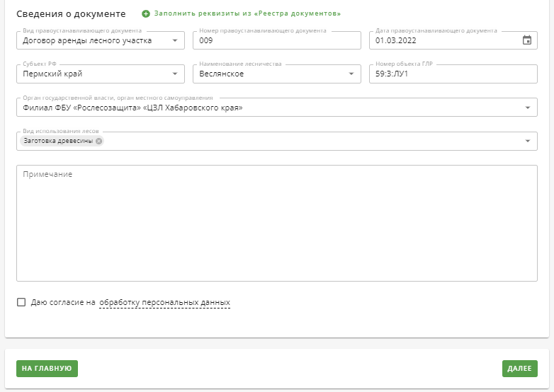Focus the document number field with '009'
The width and height of the screenshot is (554, 392).
pyautogui.click(x=277, y=40)
